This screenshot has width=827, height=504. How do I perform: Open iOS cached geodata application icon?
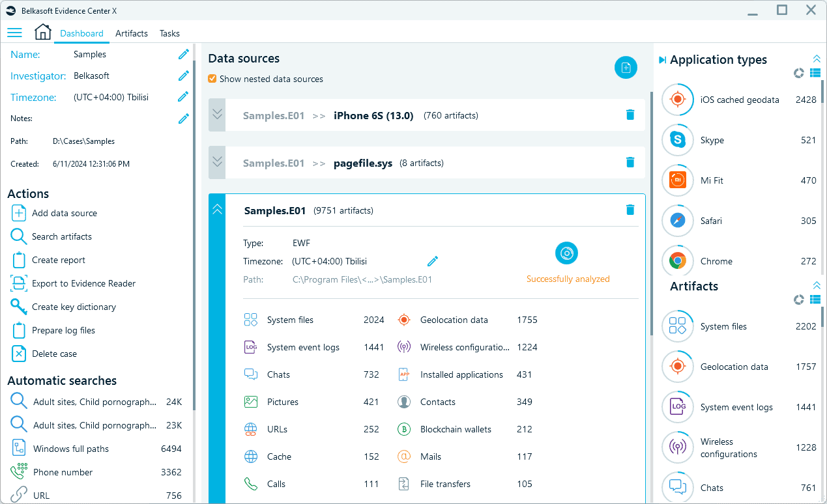678,100
